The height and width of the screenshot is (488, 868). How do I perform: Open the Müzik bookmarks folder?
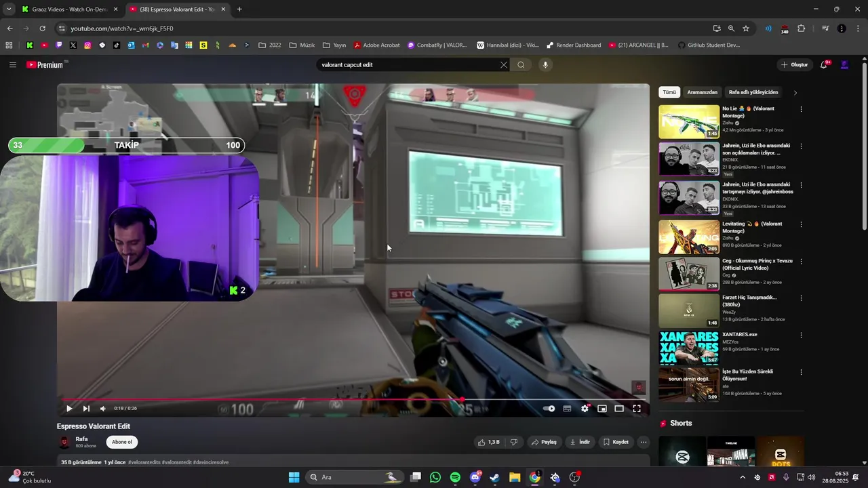[302, 45]
